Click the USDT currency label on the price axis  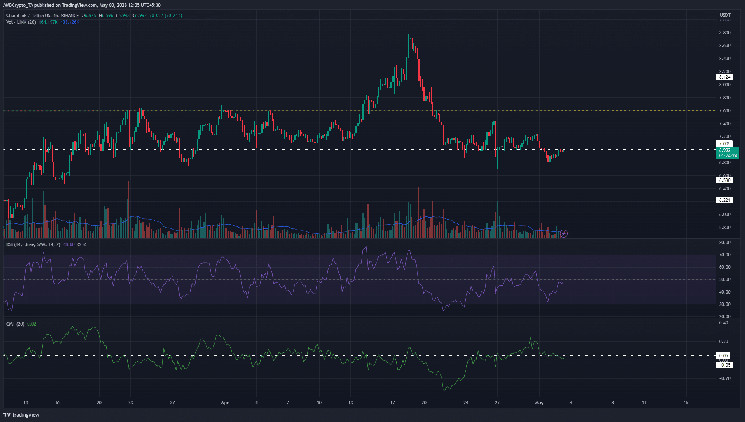tap(725, 16)
